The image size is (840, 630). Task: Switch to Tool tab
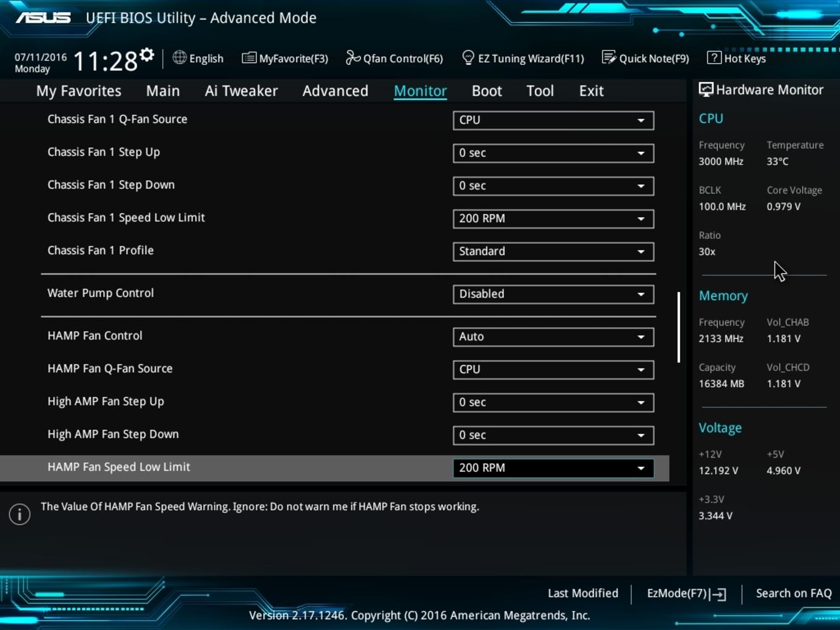[x=540, y=91]
